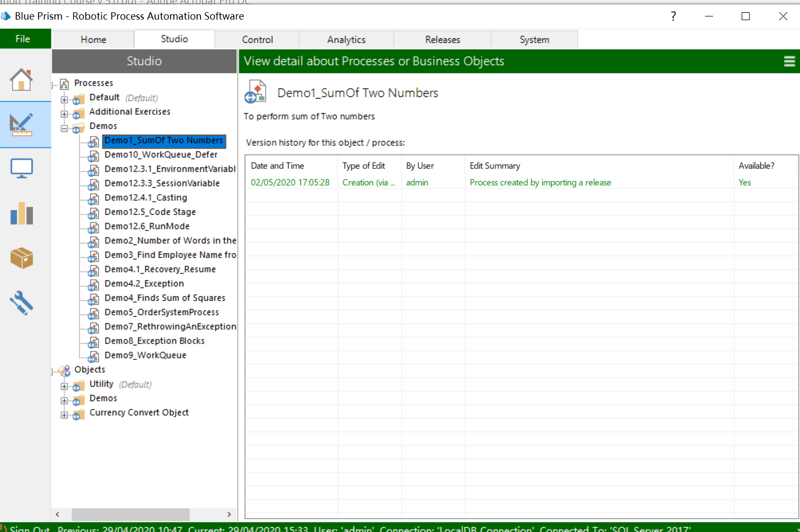800x532 pixels.
Task: Switch to the Control tab
Action: coord(257,39)
